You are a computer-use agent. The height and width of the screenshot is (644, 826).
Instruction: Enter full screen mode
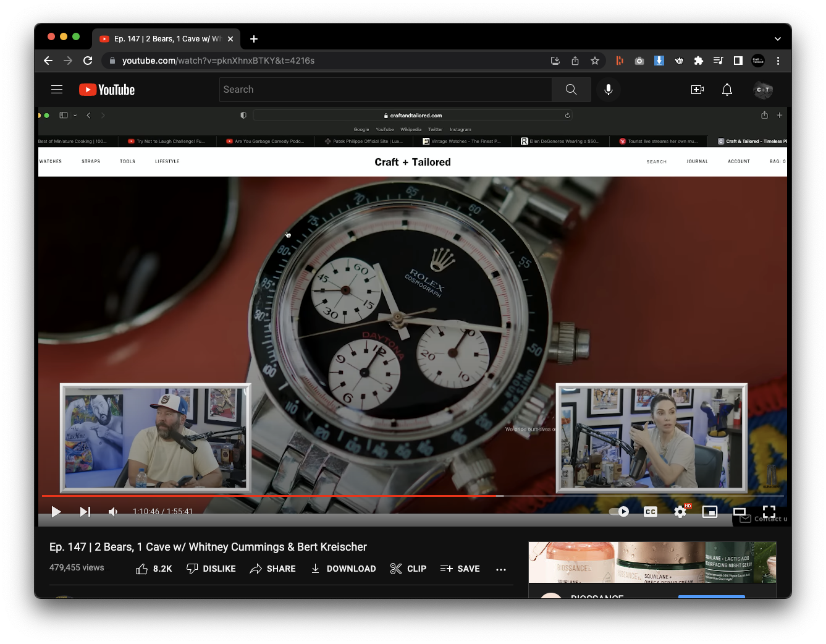tap(769, 512)
